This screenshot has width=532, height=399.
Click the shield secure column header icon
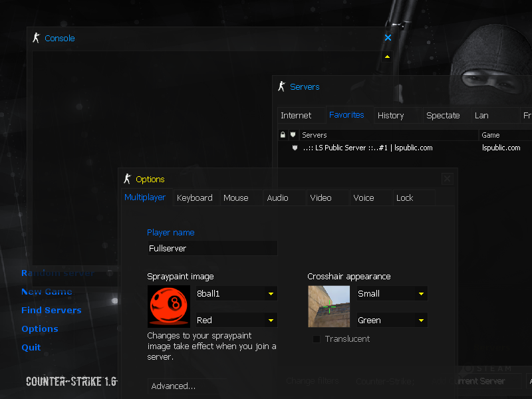click(293, 134)
